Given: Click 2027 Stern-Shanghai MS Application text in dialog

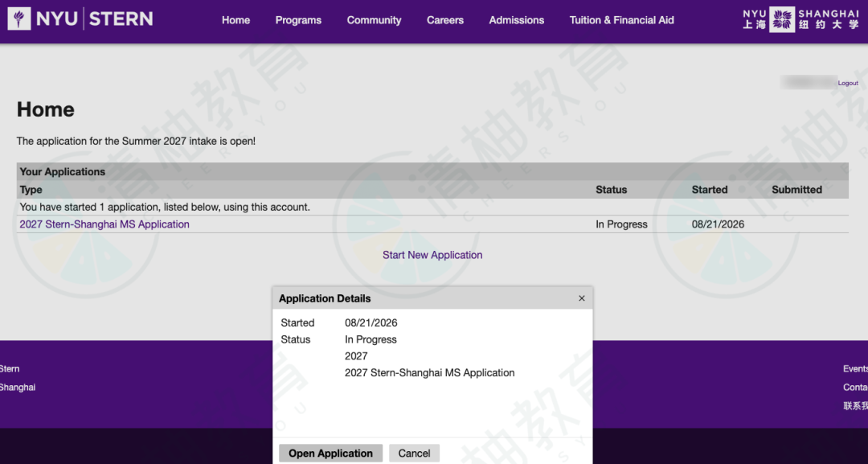Looking at the screenshot, I should [x=429, y=372].
